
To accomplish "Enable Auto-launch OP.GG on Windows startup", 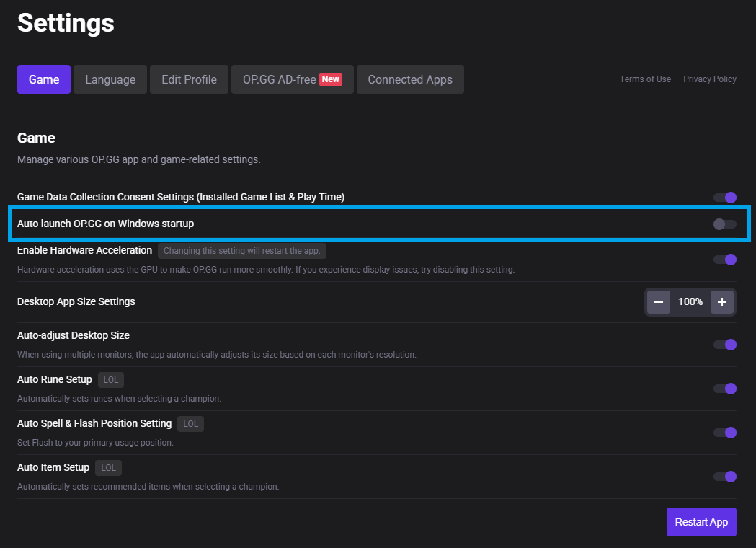I will pyautogui.click(x=725, y=224).
